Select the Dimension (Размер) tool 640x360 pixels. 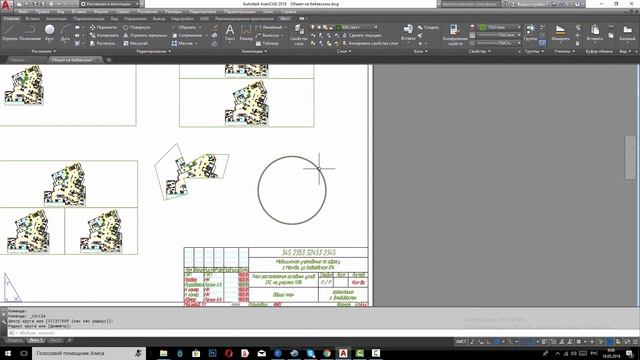click(x=246, y=33)
